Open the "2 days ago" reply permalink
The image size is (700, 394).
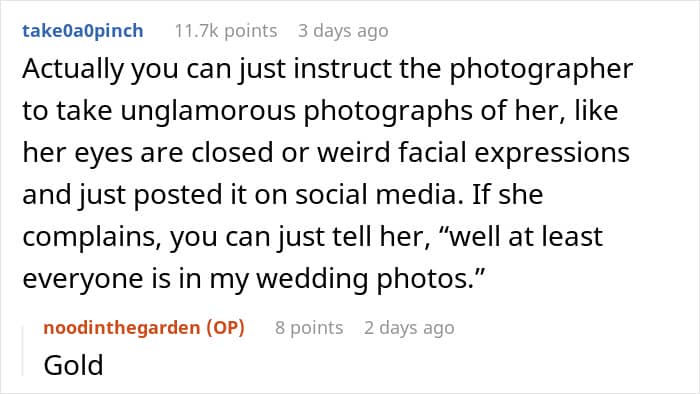(x=409, y=328)
